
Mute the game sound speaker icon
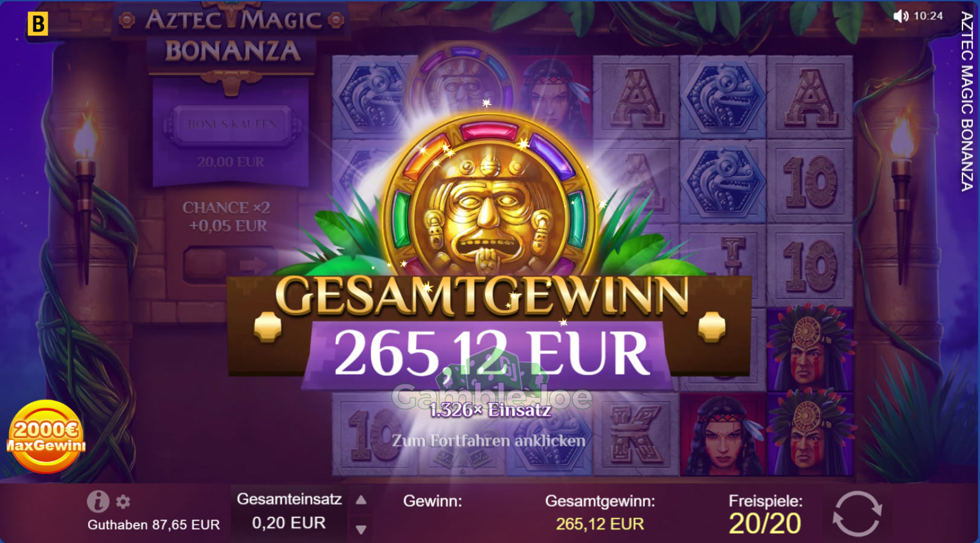[901, 16]
